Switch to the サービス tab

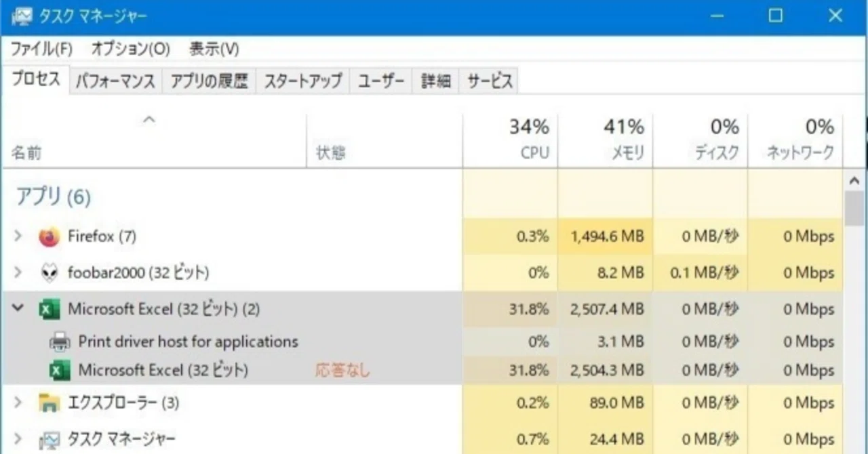pos(489,81)
